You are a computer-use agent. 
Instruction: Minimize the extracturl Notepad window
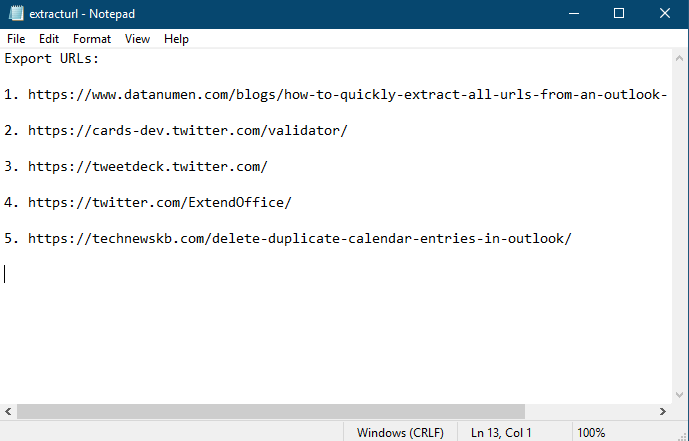click(573, 14)
